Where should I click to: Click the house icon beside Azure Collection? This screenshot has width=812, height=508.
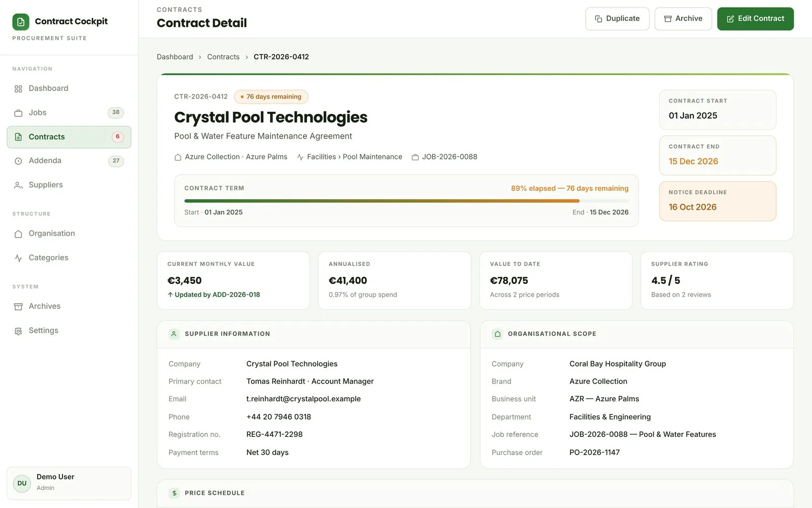178,157
